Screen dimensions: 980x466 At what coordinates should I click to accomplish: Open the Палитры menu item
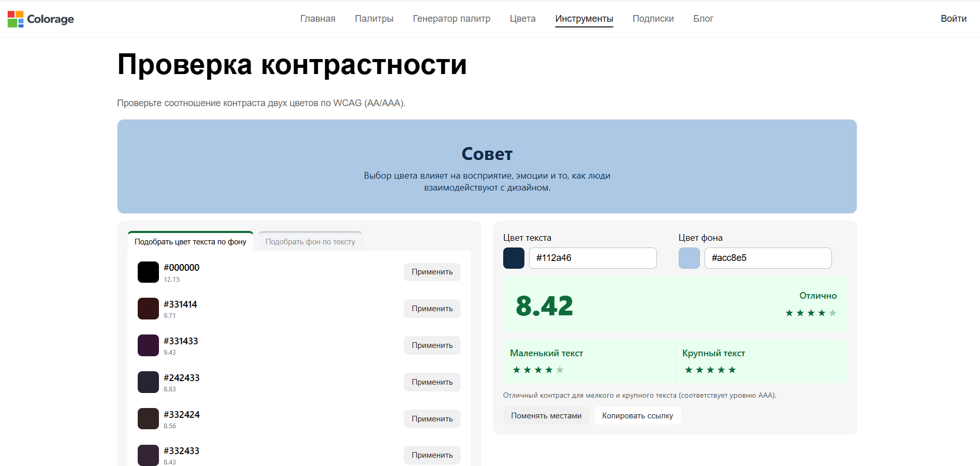pyautogui.click(x=374, y=19)
